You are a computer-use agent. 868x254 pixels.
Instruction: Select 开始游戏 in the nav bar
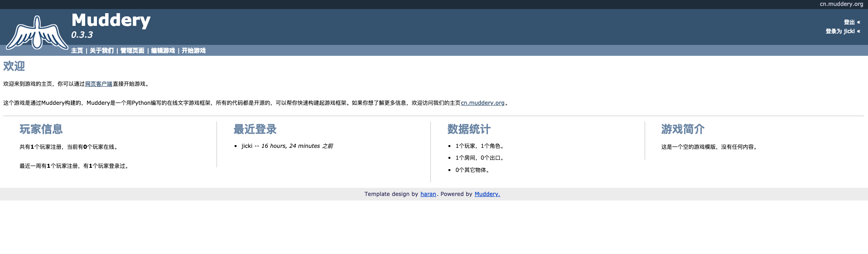(x=194, y=51)
